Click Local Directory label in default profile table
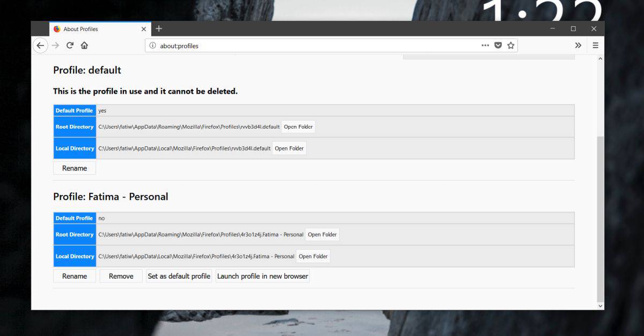This screenshot has height=336, width=644. 75,148
